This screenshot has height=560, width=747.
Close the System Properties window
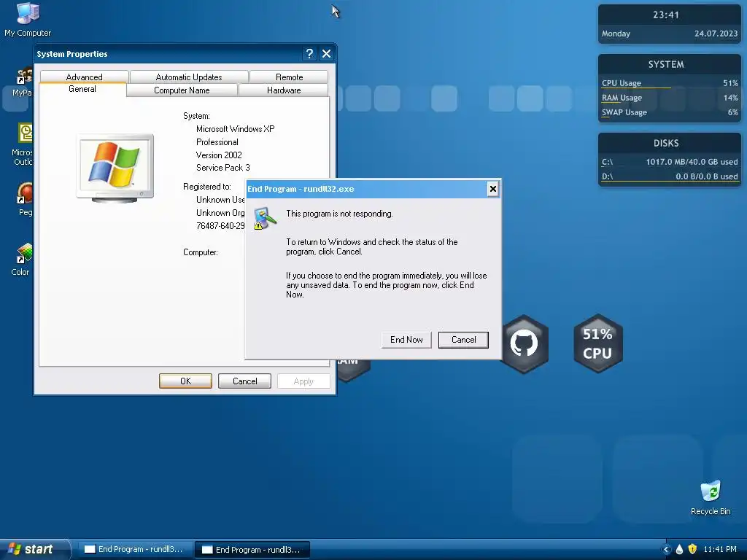[326, 54]
